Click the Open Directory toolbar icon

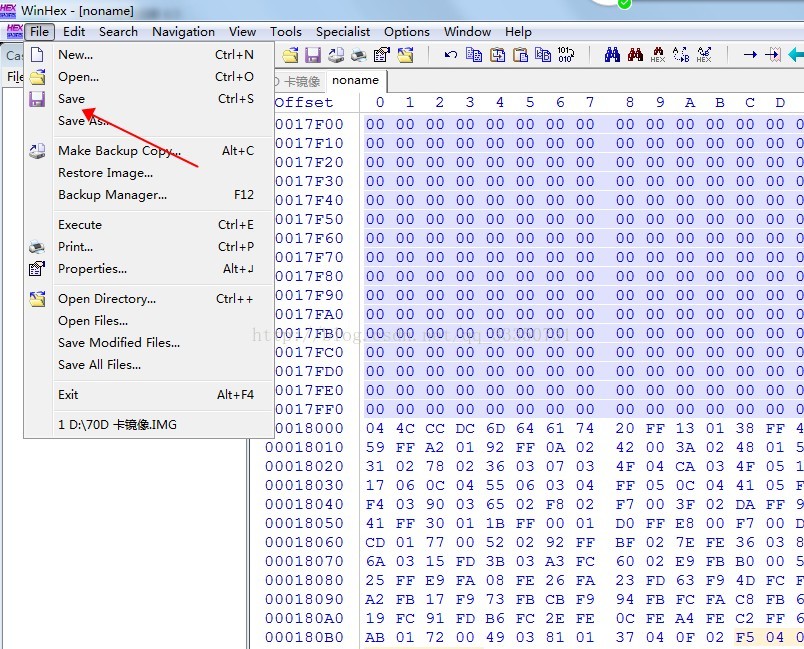(405, 55)
